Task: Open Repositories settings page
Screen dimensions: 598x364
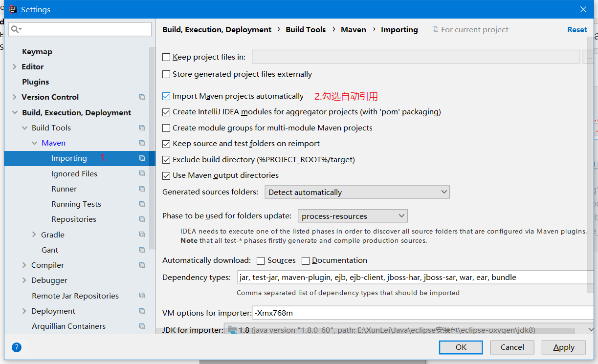Action: (x=74, y=219)
